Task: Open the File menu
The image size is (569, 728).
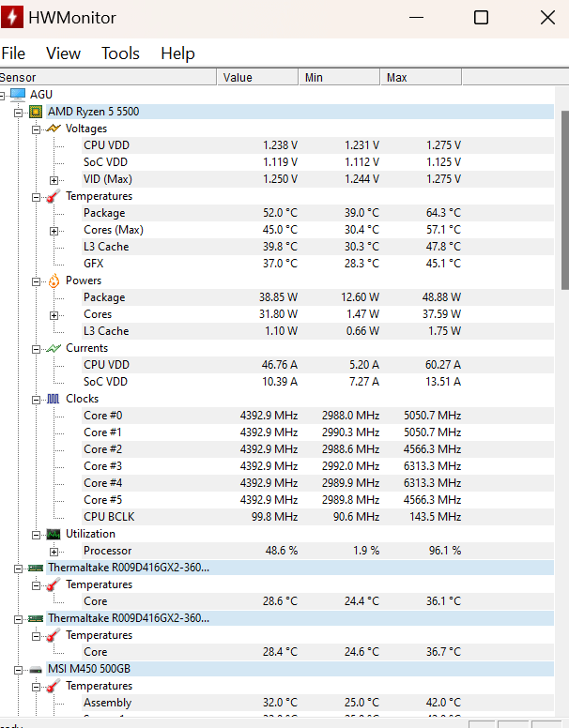Action: tap(13, 53)
